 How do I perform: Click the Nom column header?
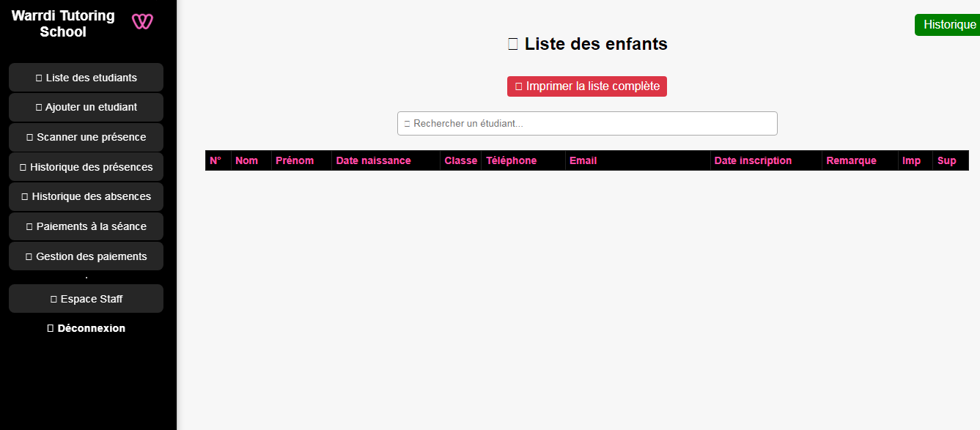pyautogui.click(x=247, y=160)
